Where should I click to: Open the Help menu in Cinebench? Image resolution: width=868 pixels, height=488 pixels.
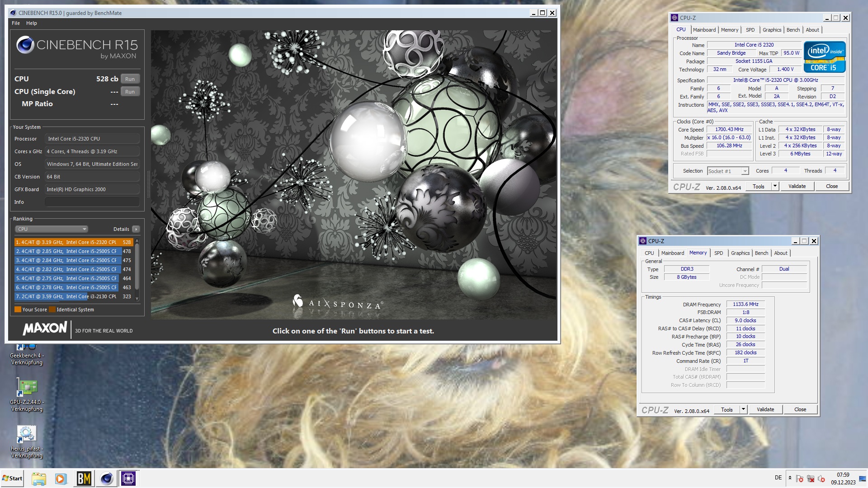[32, 23]
